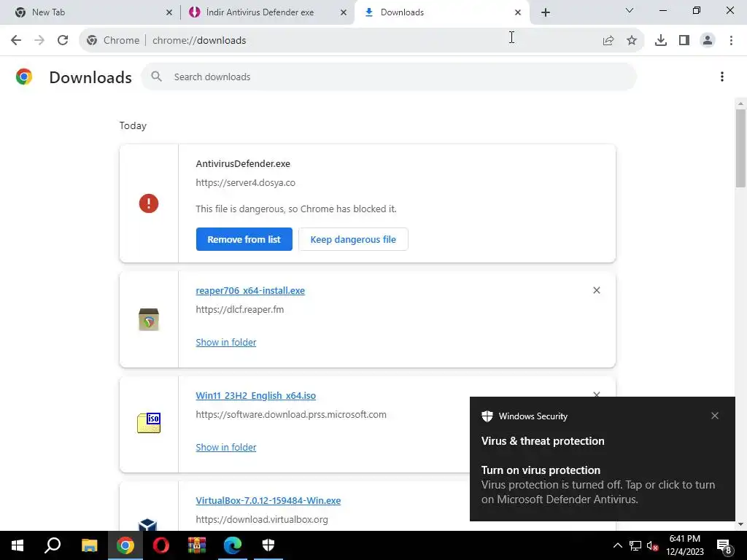Open the tab search dropdown chevron
Screen dimensions: 747x560
click(629, 10)
